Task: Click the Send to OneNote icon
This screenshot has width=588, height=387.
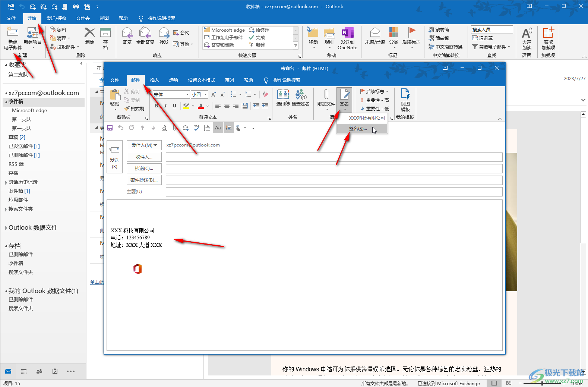Action: click(347, 33)
